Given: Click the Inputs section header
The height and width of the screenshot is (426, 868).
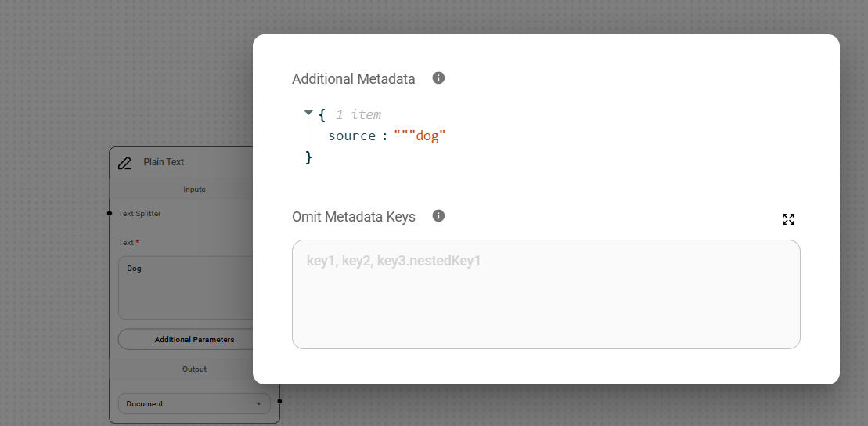Looking at the screenshot, I should [x=194, y=190].
